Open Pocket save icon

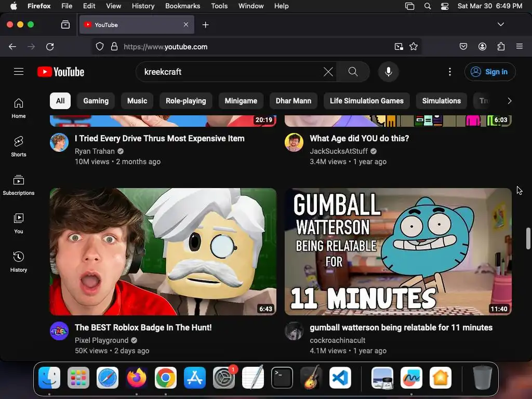463,46
